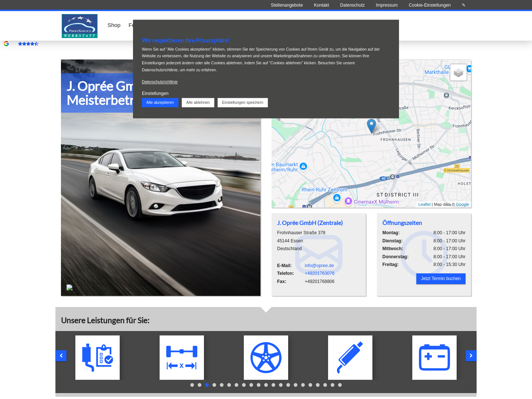The width and height of the screenshot is (532, 399).
Task: Click train station icon near Kerckhoffstr
Action: [x=446, y=95]
